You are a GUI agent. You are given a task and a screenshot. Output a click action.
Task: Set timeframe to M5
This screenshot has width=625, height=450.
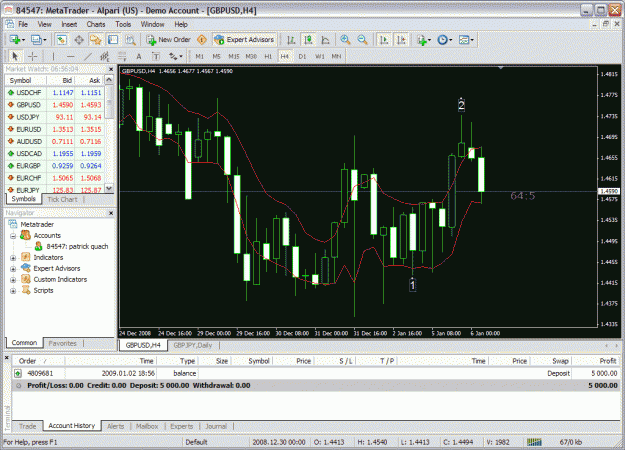(x=216, y=56)
